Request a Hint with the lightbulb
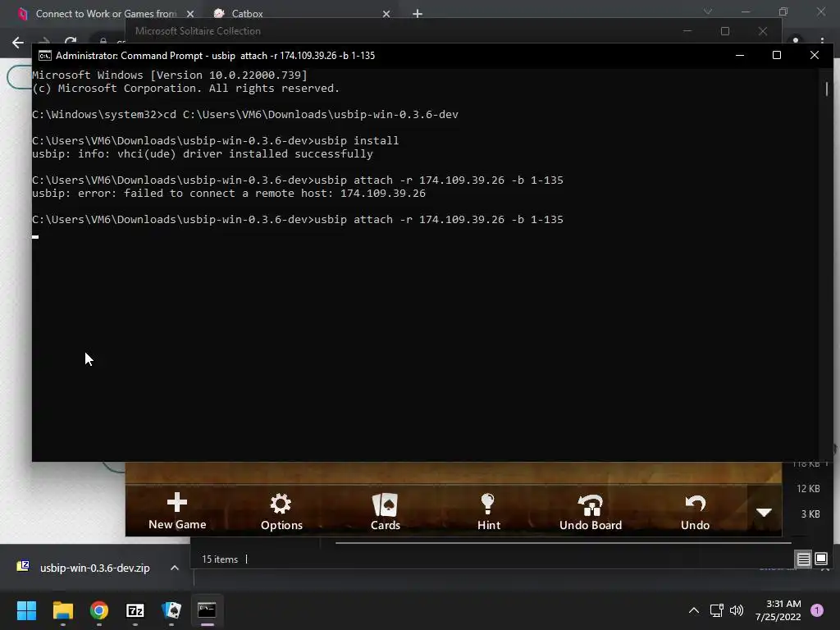The width and height of the screenshot is (840, 630). (x=489, y=512)
